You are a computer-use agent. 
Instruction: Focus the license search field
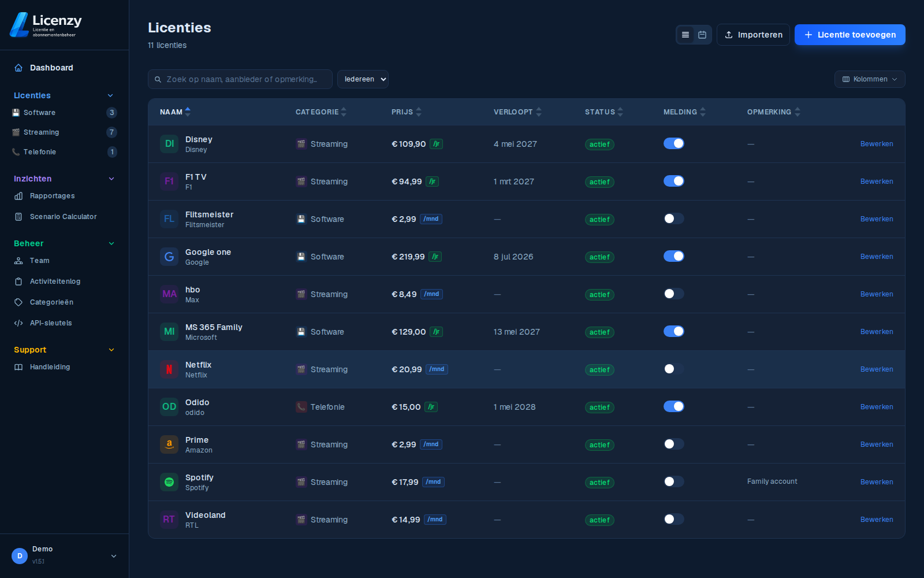coord(240,79)
